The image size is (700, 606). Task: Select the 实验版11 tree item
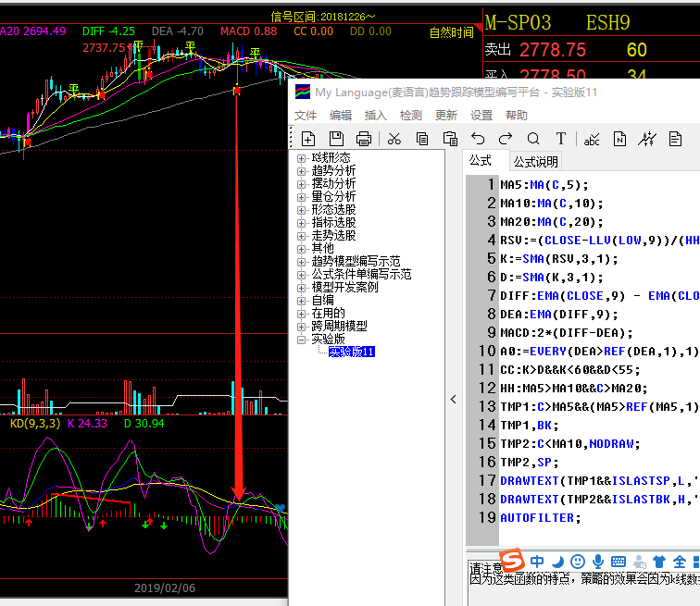[352, 352]
